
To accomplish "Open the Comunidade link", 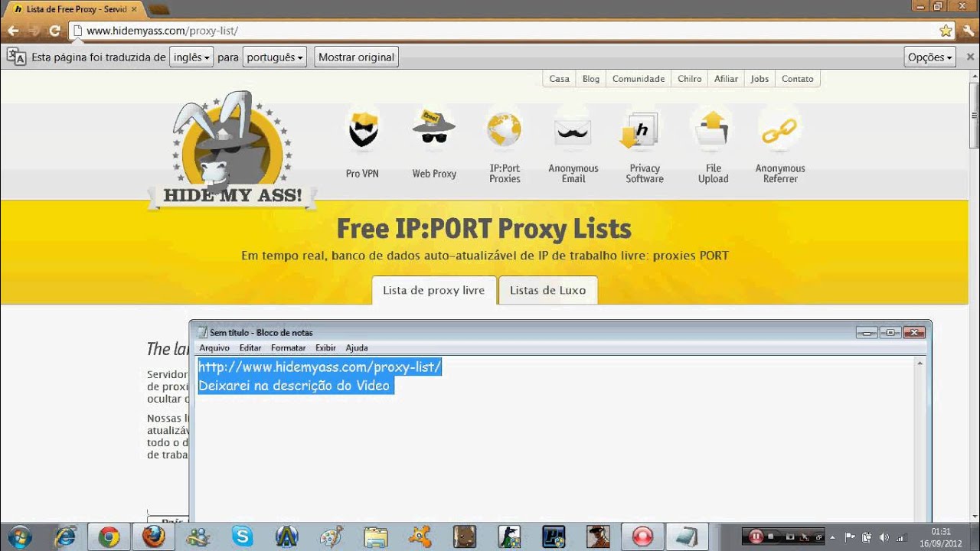I will tap(639, 79).
